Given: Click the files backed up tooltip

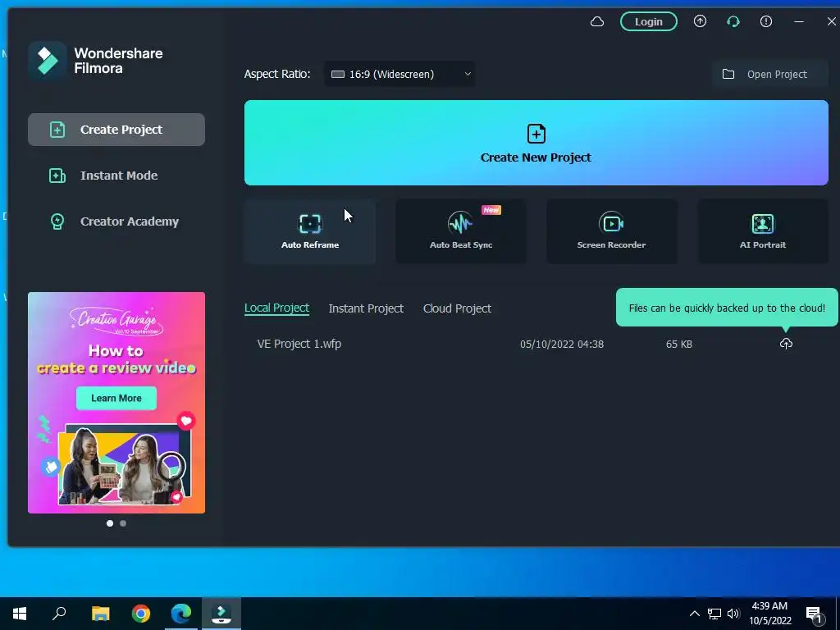Looking at the screenshot, I should click(727, 308).
